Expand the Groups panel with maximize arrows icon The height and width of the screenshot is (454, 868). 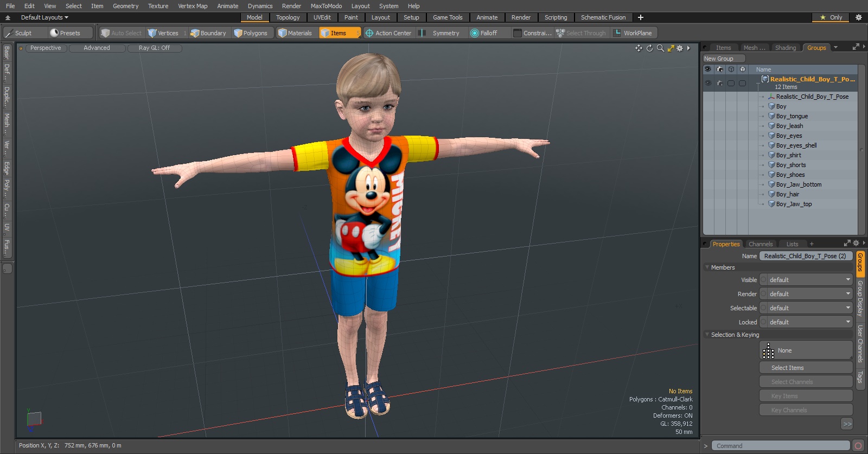click(856, 47)
